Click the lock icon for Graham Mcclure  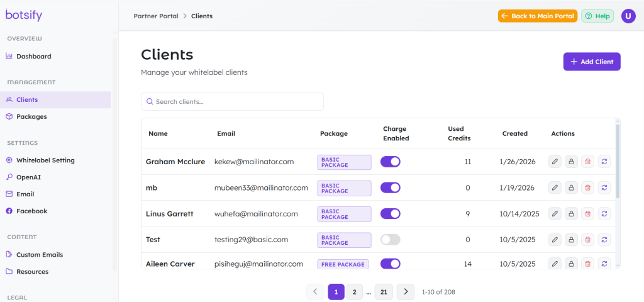(x=571, y=162)
